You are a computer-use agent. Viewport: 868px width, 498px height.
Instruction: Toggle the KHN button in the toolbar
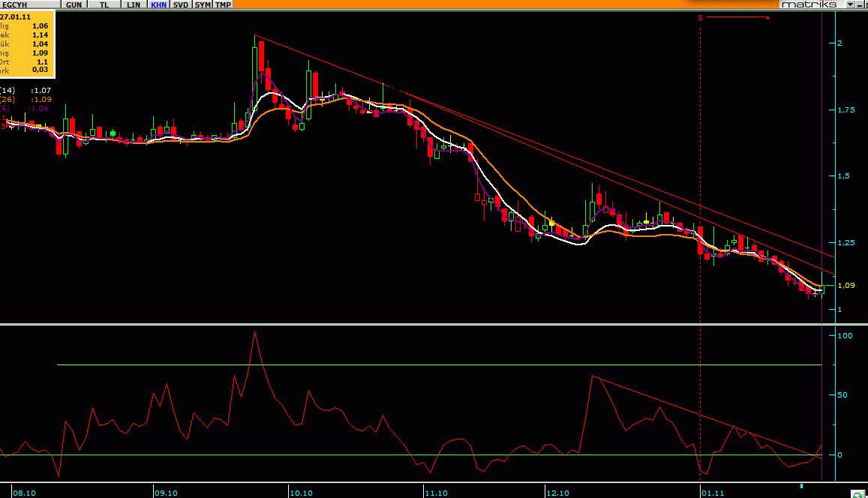click(x=158, y=4)
